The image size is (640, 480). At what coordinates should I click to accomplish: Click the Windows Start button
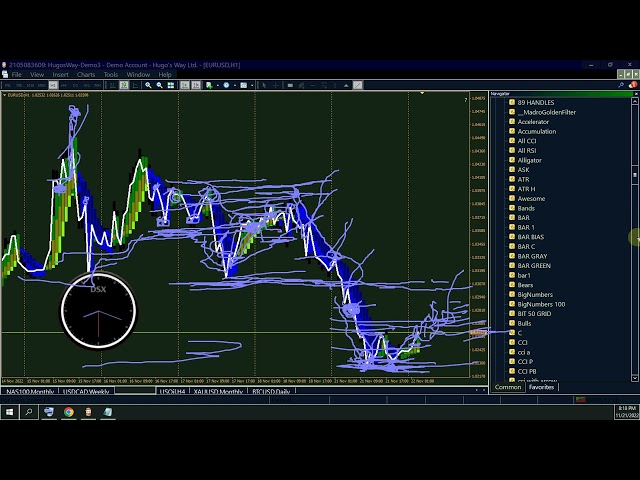click(x=9, y=411)
